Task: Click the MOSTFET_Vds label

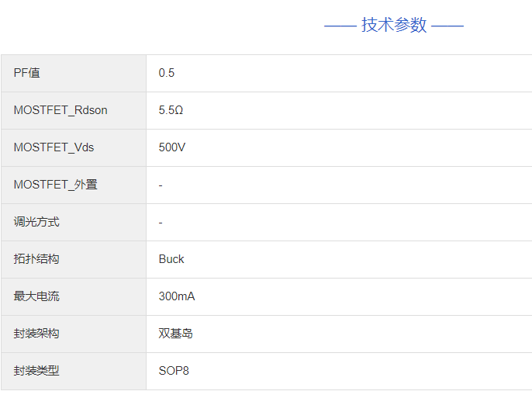Action: pyautogui.click(x=54, y=147)
